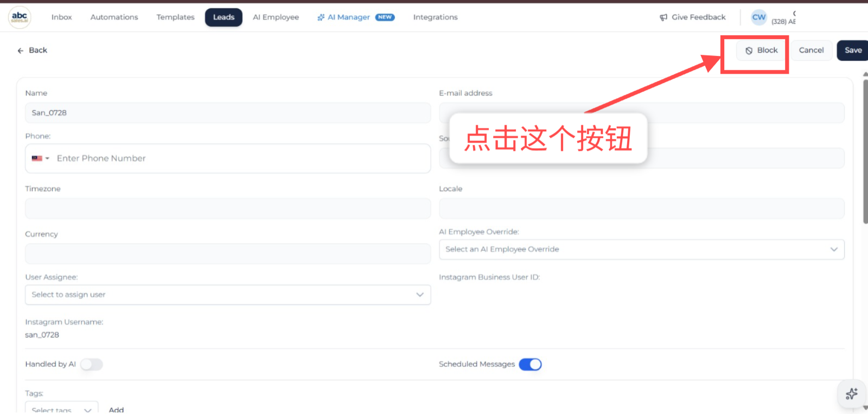Click the Give Feedback link
The width and height of the screenshot is (868, 414).
pos(692,17)
